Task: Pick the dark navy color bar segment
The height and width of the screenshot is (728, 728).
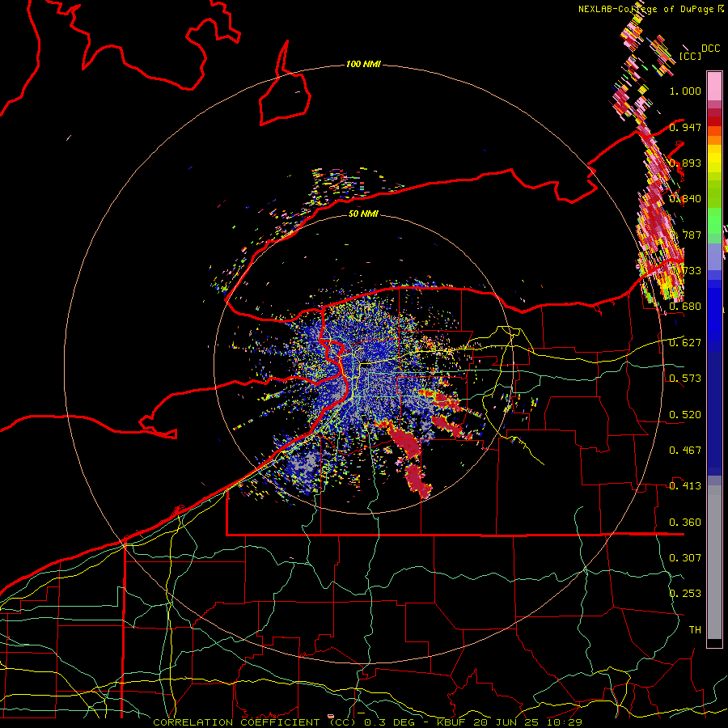Action: pyautogui.click(x=714, y=413)
